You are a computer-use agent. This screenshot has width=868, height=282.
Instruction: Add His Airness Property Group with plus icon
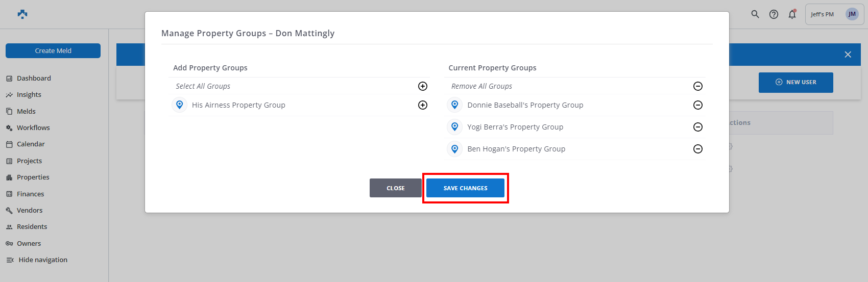click(423, 105)
